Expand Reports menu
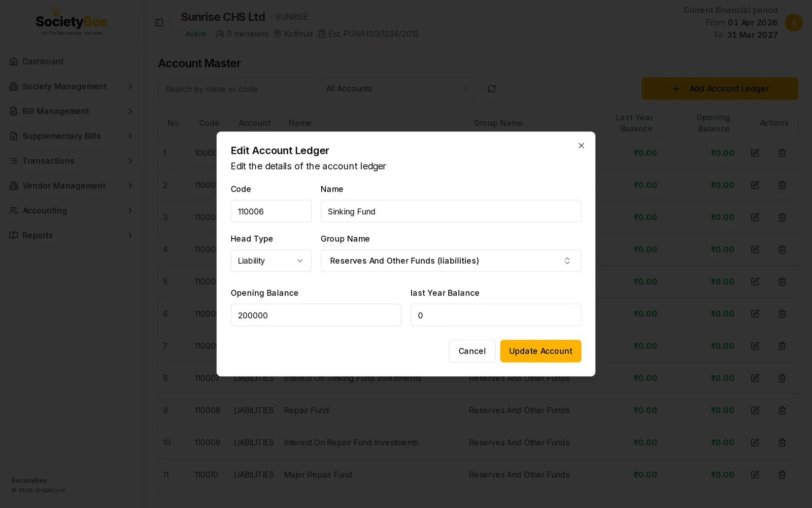Screen dimensions: 812x508 (71, 235)
